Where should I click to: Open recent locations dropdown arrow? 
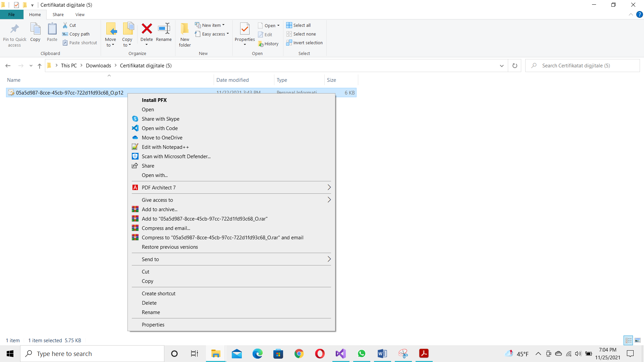point(31,66)
